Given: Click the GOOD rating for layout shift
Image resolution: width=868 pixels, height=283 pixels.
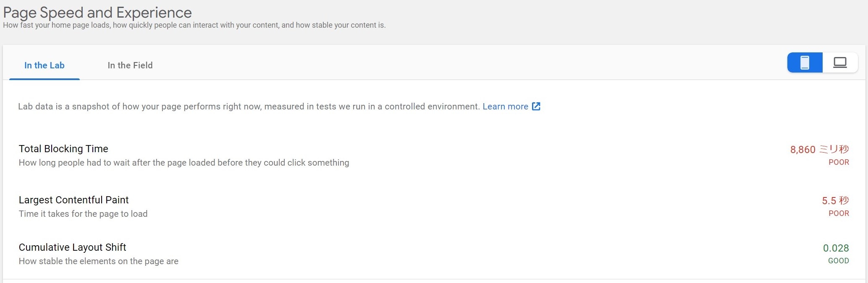Looking at the screenshot, I should pyautogui.click(x=838, y=261).
